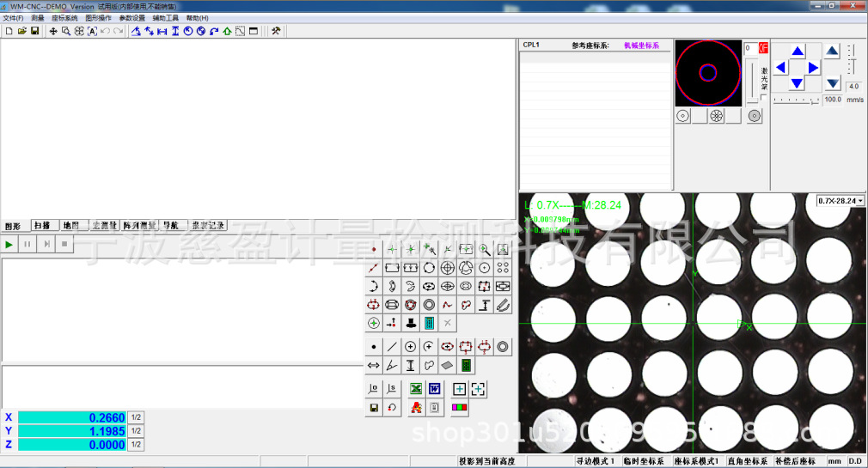Click the blue up arrow stage move button
868x468 pixels.
click(797, 52)
